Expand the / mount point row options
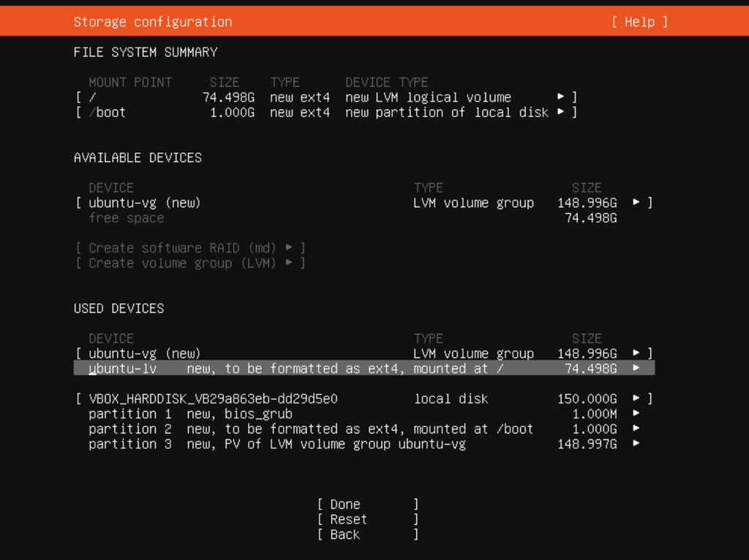This screenshot has width=749, height=560. [x=560, y=97]
